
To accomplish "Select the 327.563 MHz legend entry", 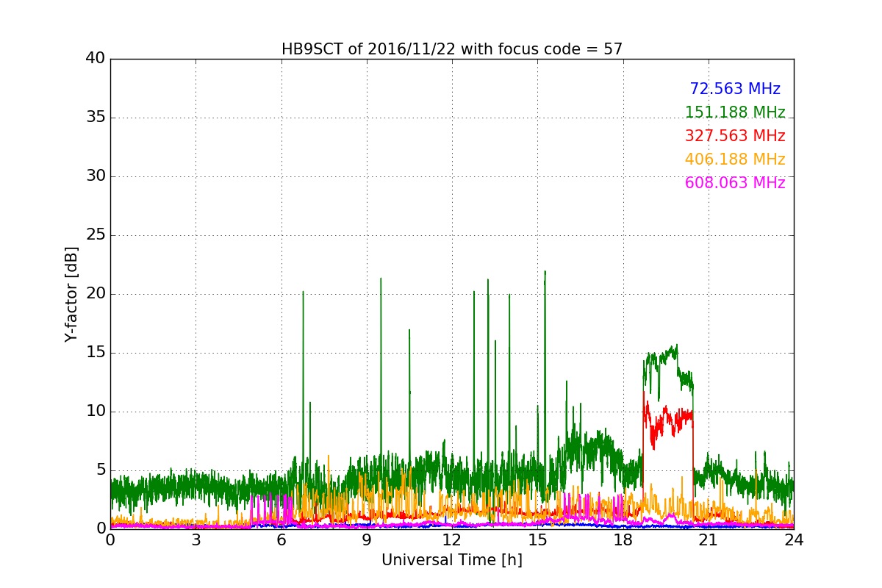I will (735, 136).
